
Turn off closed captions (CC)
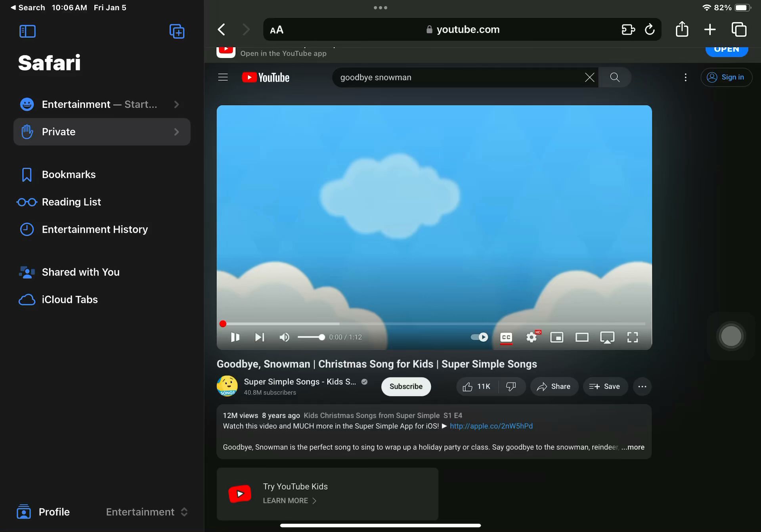[x=506, y=337]
